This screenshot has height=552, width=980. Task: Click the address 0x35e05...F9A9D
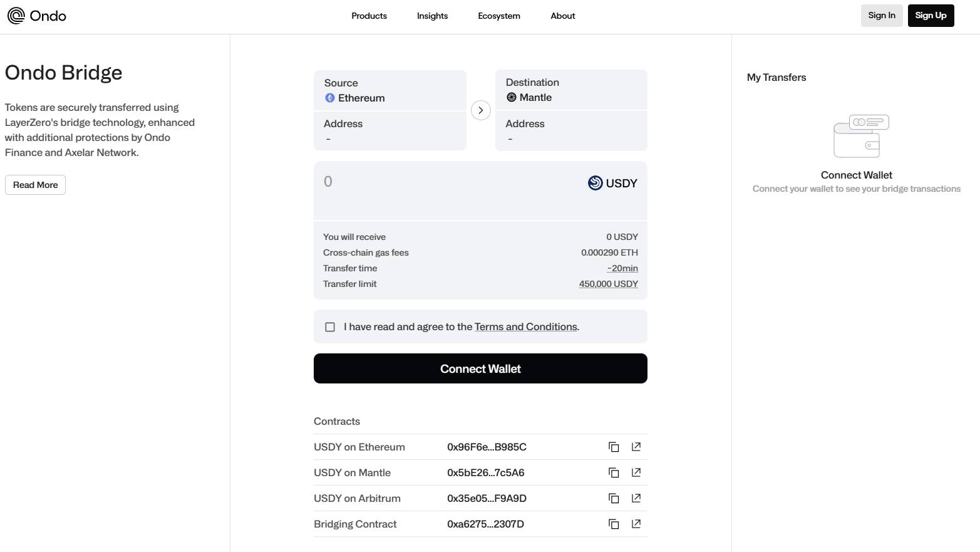click(x=487, y=498)
